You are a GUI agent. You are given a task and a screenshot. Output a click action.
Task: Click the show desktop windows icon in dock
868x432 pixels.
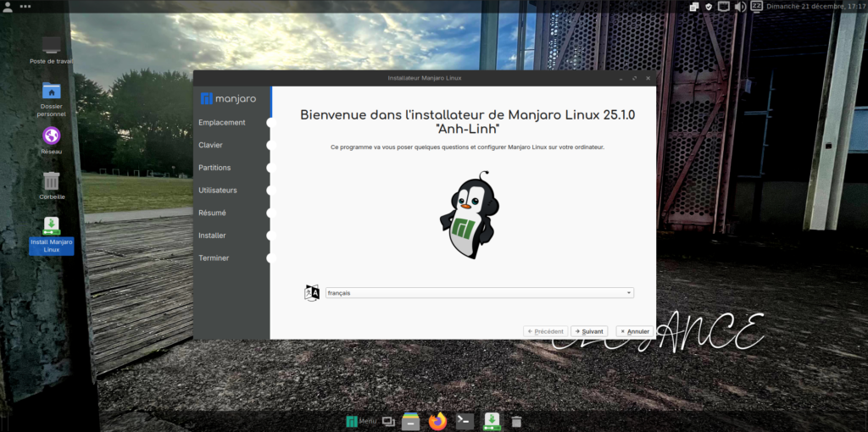tap(388, 422)
